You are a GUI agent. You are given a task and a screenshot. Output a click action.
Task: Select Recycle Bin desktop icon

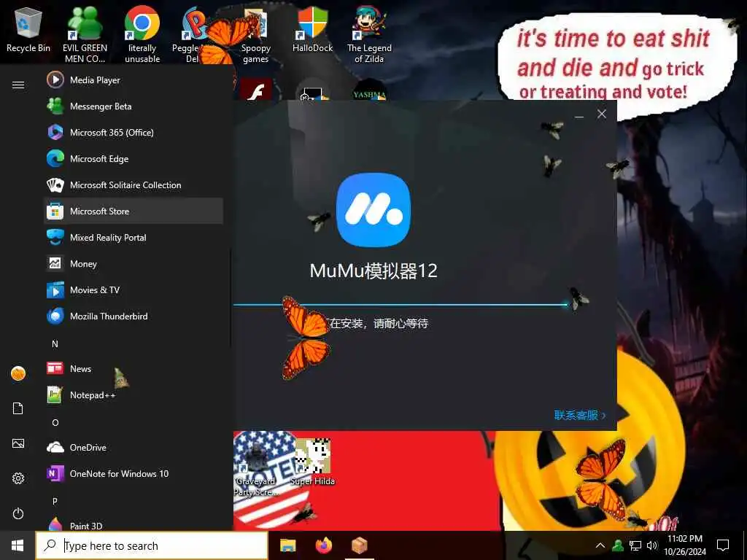coord(28,31)
